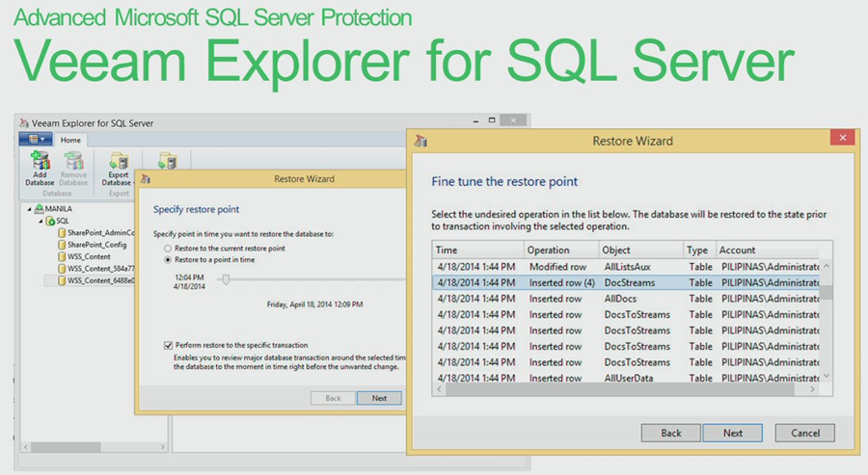Maximize the Veeam Explorer main window
The width and height of the screenshot is (868, 475).
[x=492, y=120]
